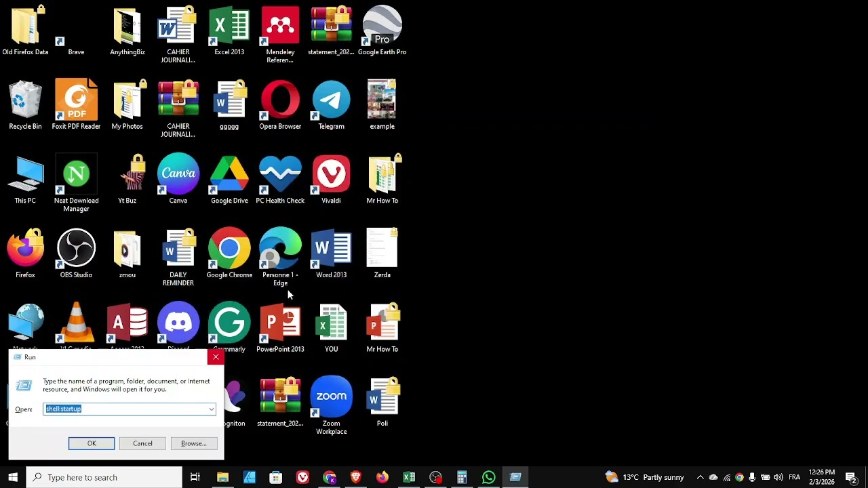Open This PC
Screen dimensions: 868x488
click(x=25, y=180)
